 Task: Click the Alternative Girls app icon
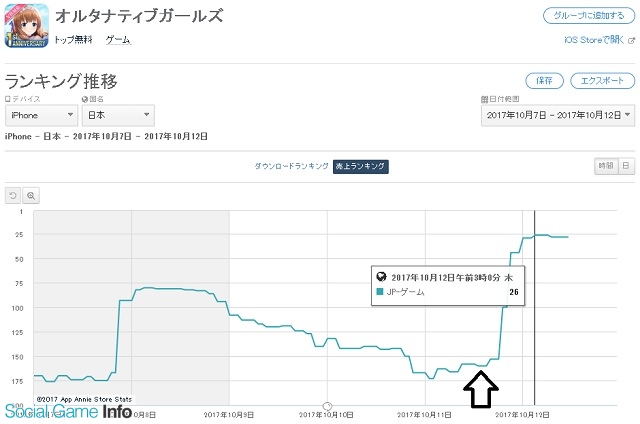coord(27,26)
